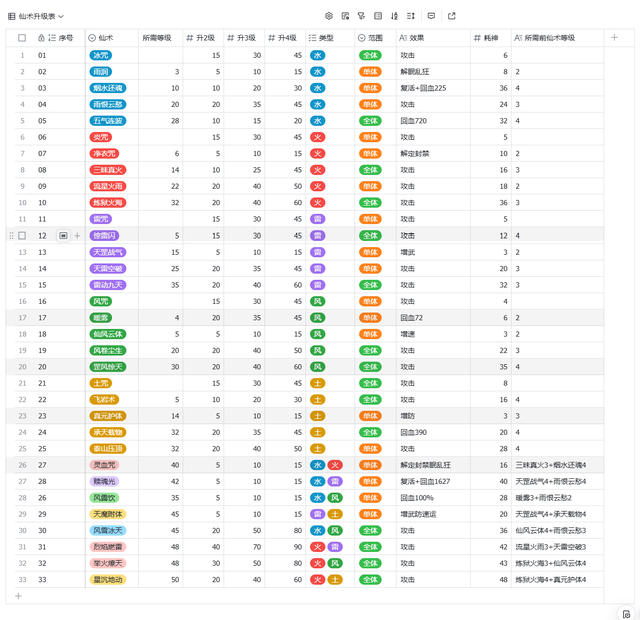This screenshot has height=620, width=640.
Task: Click the lock icon in 序号 header
Action: click(x=41, y=38)
